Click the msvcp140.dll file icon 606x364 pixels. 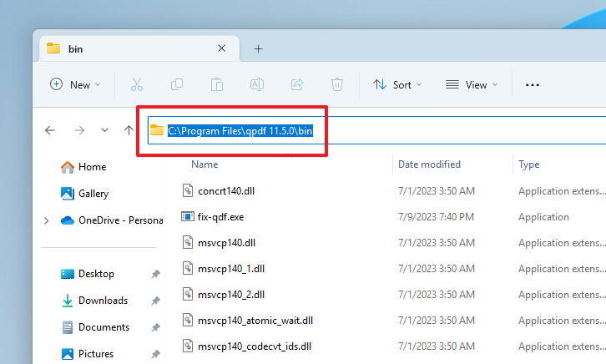[x=188, y=242]
